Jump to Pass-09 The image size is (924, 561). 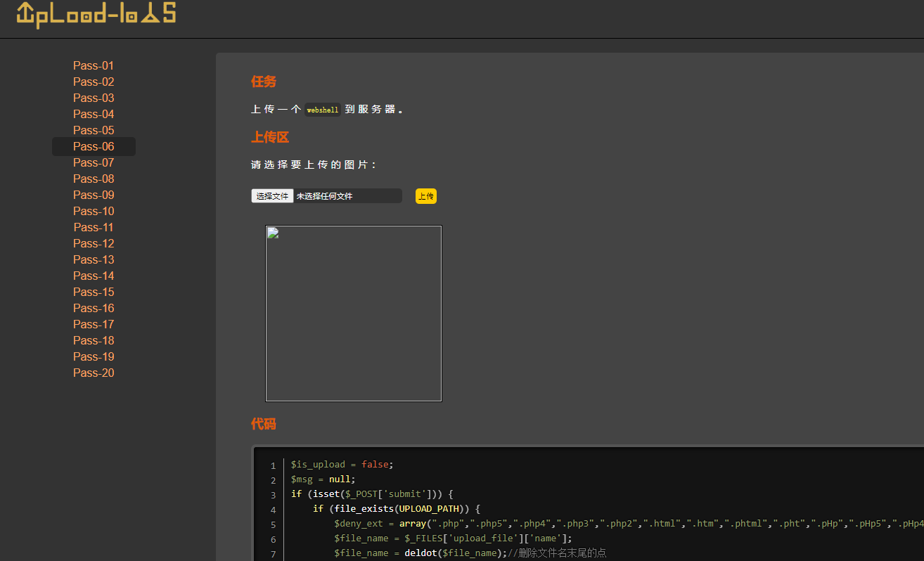pyautogui.click(x=94, y=195)
